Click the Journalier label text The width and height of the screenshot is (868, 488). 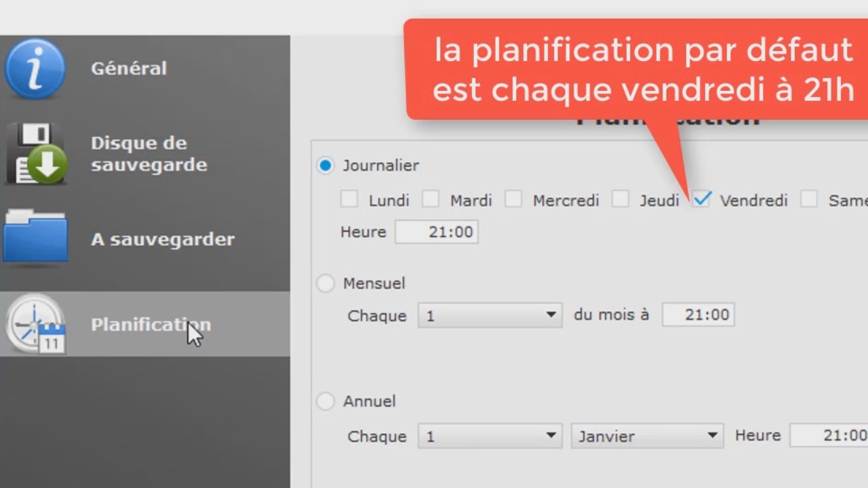pos(381,165)
